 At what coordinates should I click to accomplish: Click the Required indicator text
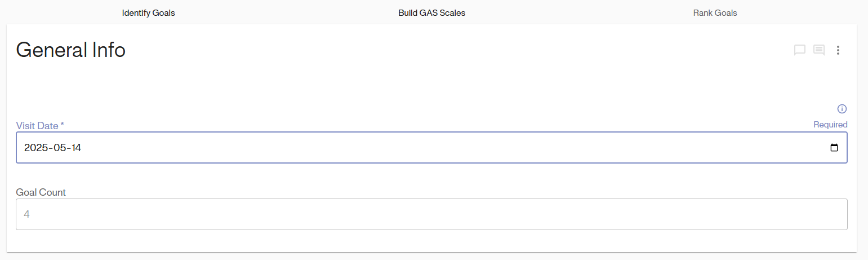coord(830,125)
